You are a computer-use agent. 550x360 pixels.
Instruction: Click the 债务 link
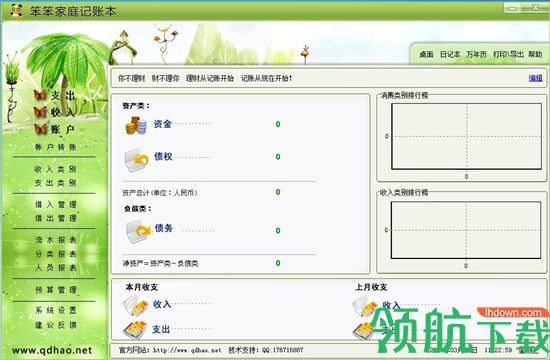(164, 228)
